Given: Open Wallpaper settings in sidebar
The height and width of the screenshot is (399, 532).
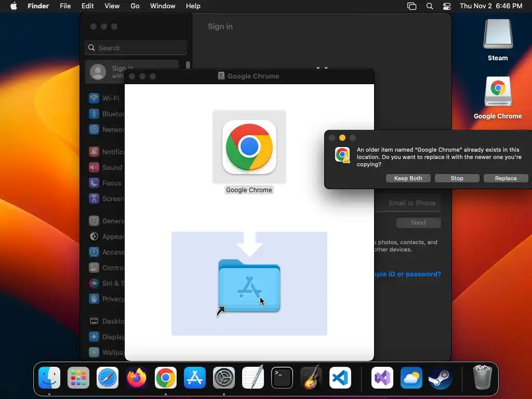Looking at the screenshot, I should (106, 352).
